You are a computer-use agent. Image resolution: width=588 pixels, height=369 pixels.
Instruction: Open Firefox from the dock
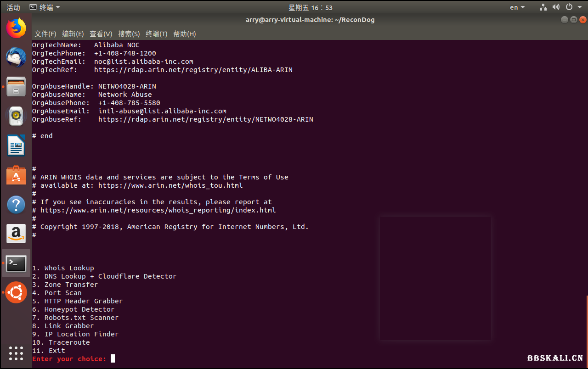tap(16, 28)
